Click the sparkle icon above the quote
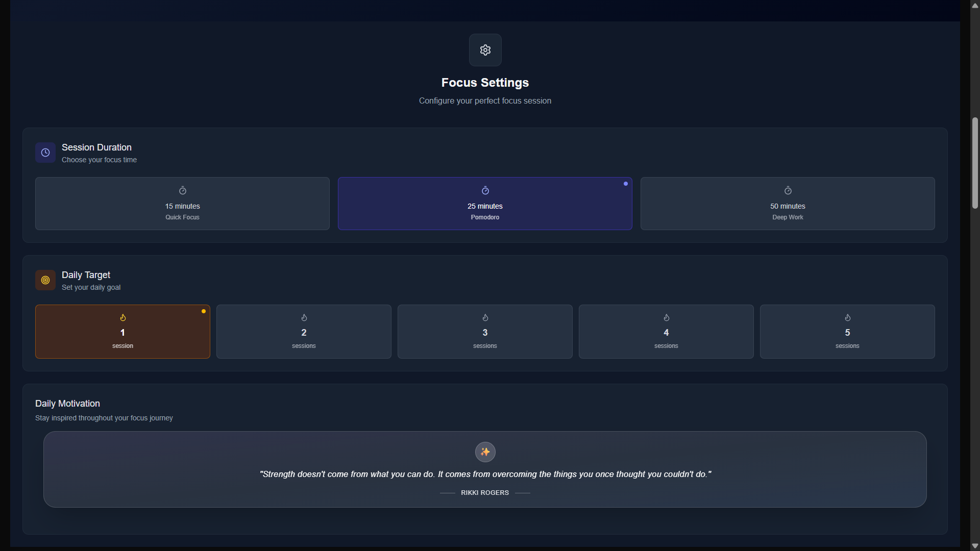This screenshot has height=551, width=980. pos(485,452)
